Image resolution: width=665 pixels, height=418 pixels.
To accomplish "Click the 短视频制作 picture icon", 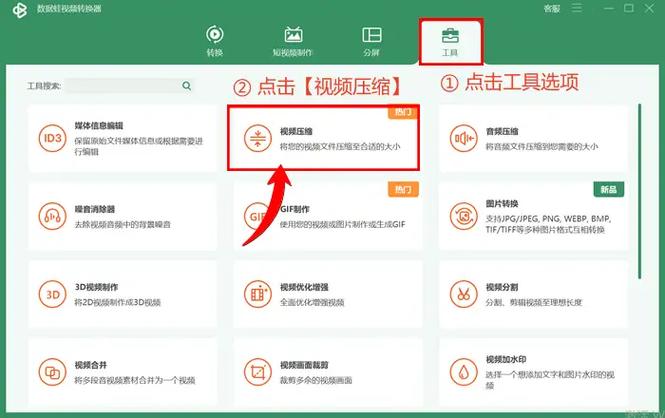I will pyautogui.click(x=293, y=34).
